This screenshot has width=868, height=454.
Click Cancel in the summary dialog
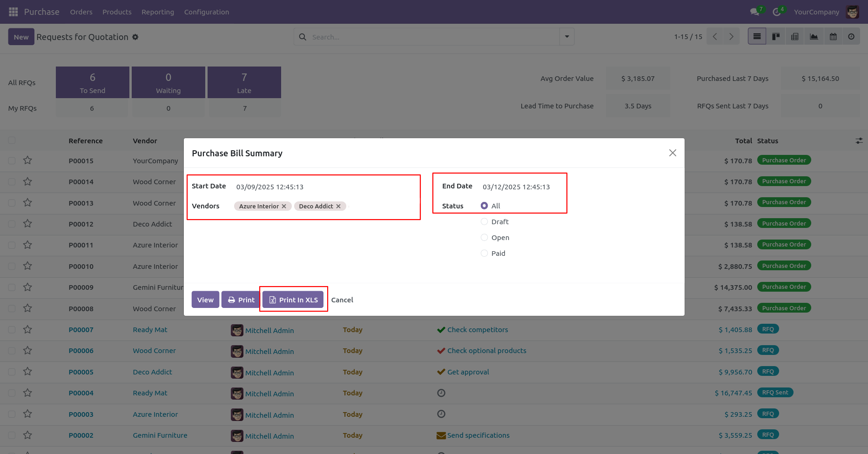(342, 300)
